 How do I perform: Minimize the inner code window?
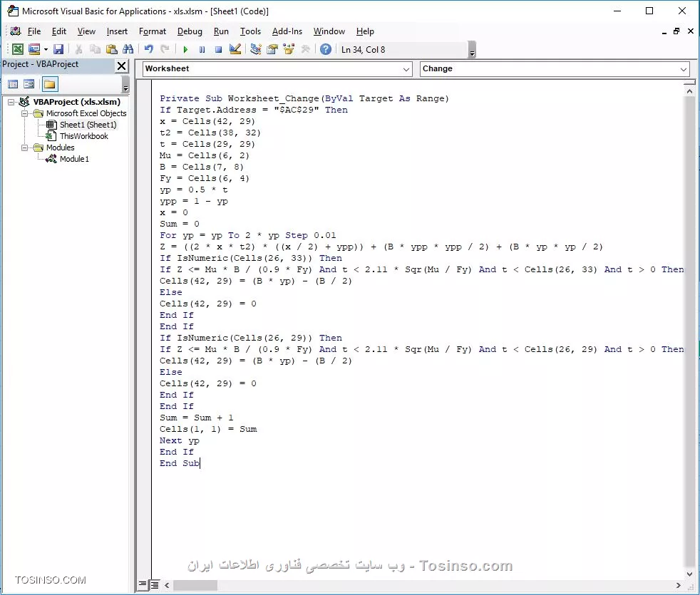(x=664, y=31)
